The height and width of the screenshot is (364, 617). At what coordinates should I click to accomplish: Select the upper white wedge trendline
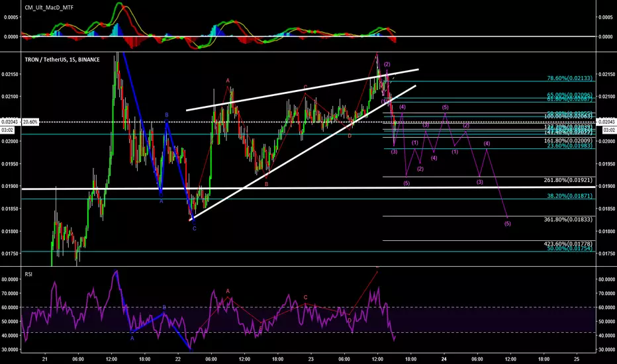(x=302, y=90)
